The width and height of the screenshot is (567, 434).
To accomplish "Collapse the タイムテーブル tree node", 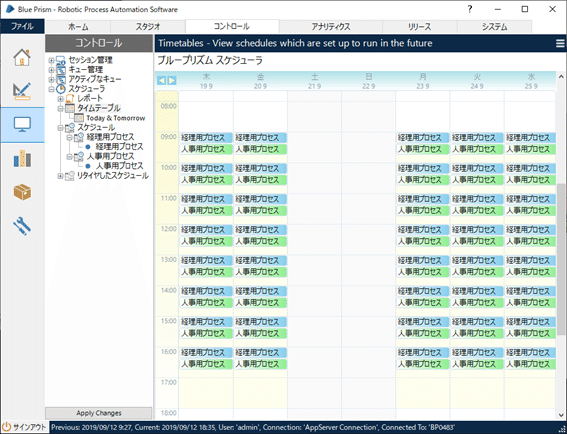I will (x=60, y=108).
